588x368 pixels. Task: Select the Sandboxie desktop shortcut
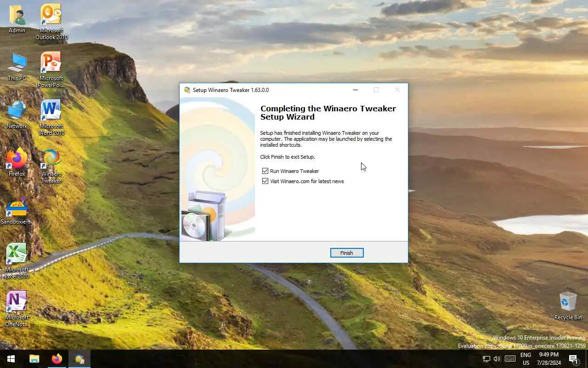click(17, 211)
